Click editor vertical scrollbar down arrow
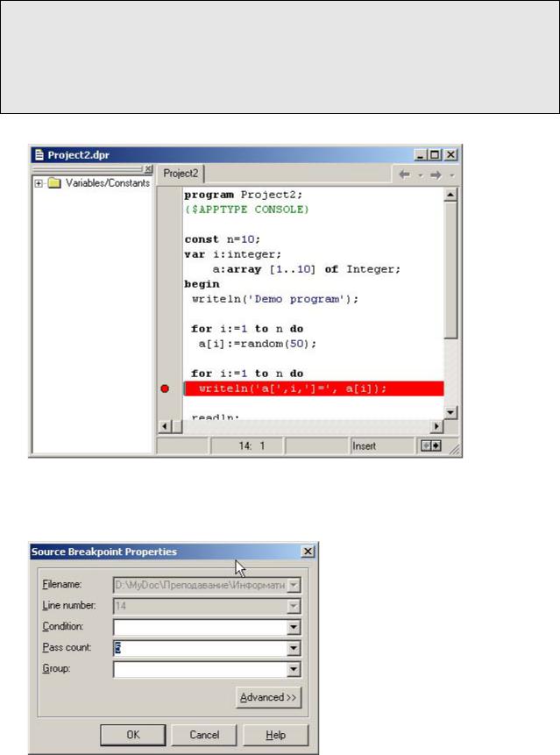This screenshot has width=560, height=755. pos(450,413)
